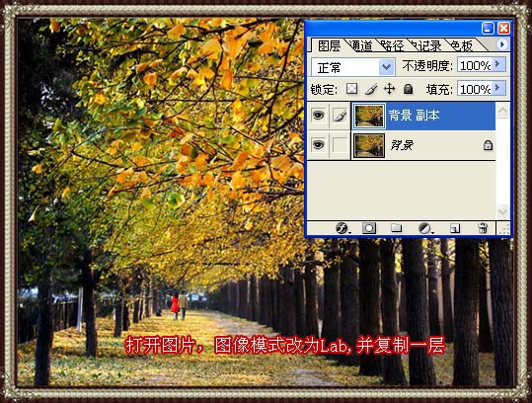The width and height of the screenshot is (532, 403).
Task: Click the lock icon on 背景 layer
Action: [488, 145]
